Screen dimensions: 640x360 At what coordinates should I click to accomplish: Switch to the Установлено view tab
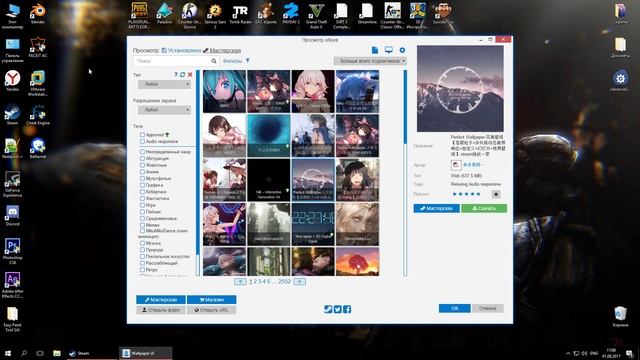tap(181, 50)
